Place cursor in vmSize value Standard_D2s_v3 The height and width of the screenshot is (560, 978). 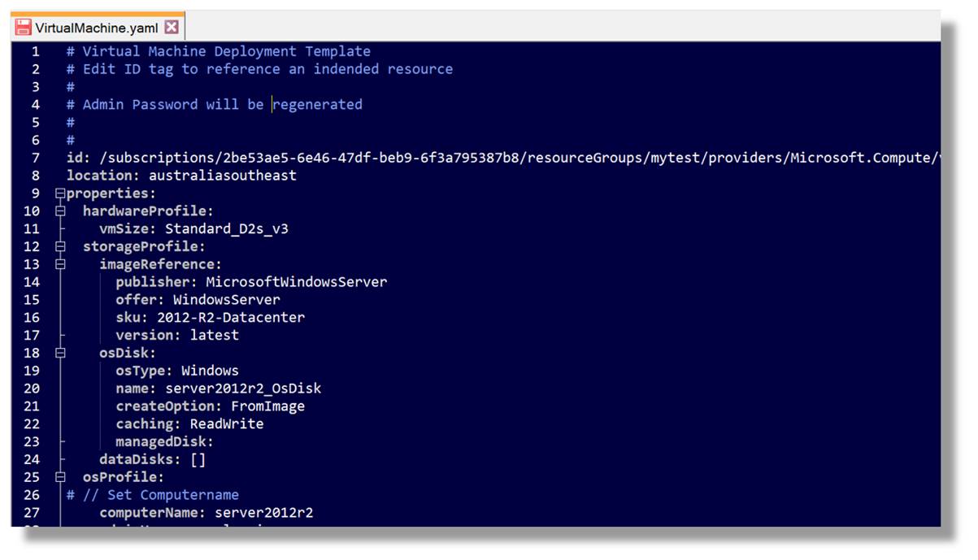point(227,229)
